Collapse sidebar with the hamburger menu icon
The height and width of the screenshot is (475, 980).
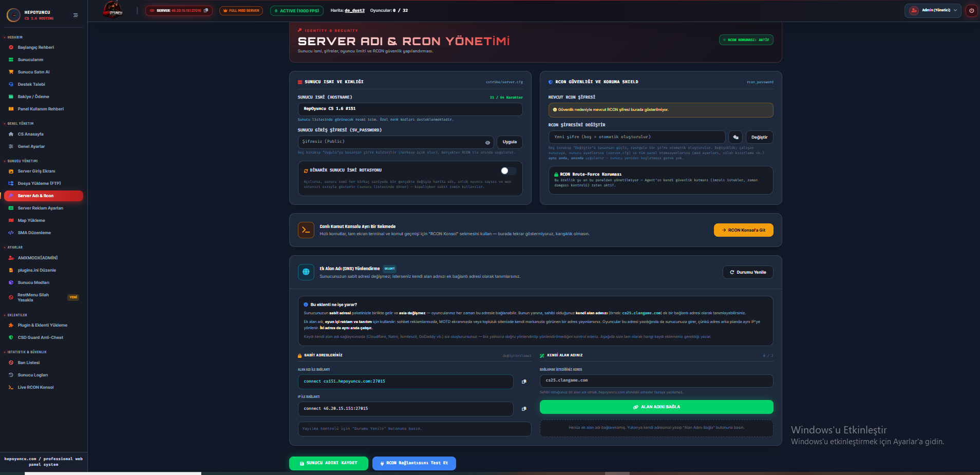(x=76, y=15)
